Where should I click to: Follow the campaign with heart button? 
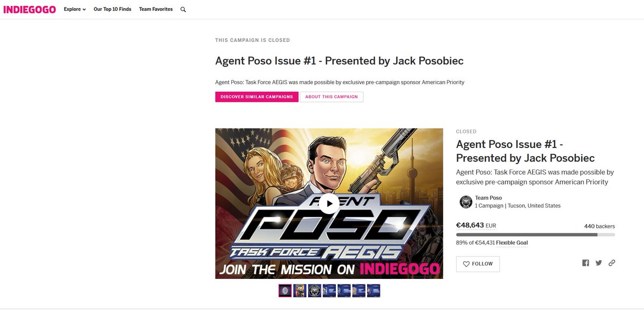(478, 264)
